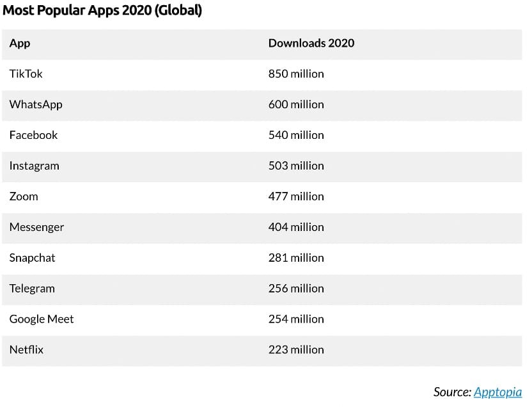The image size is (532, 407).
Task: Select the 223 million value
Action: click(296, 349)
